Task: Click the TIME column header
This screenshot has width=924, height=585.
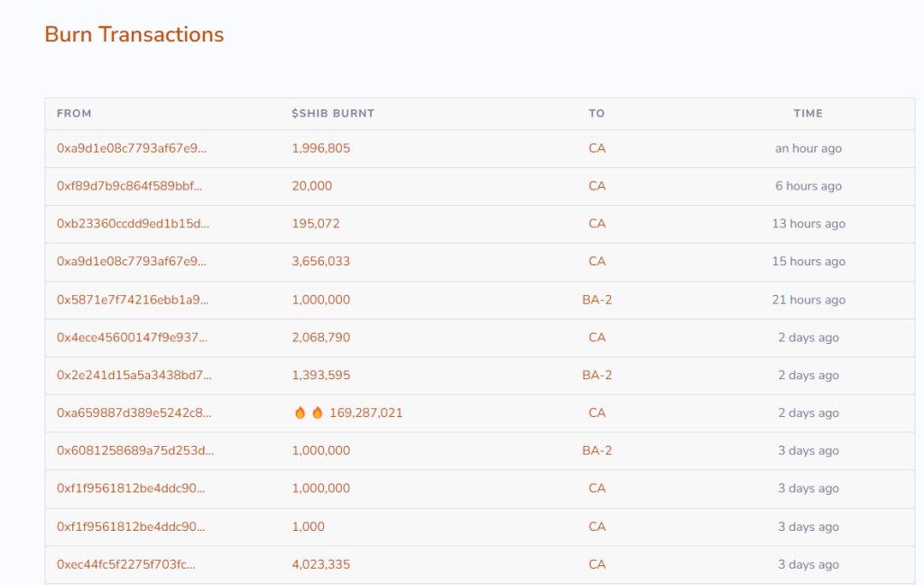Action: [808, 113]
